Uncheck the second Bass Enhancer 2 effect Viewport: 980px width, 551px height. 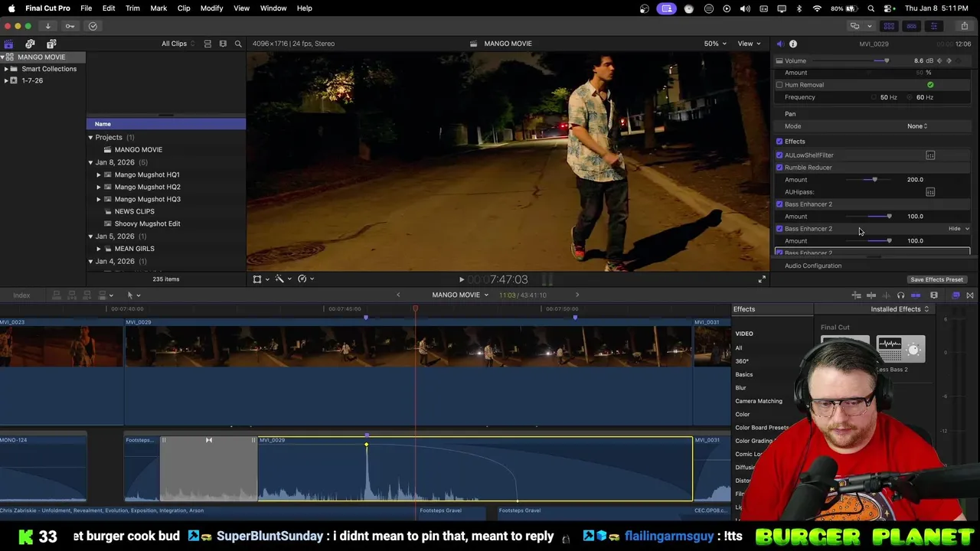pyautogui.click(x=779, y=229)
